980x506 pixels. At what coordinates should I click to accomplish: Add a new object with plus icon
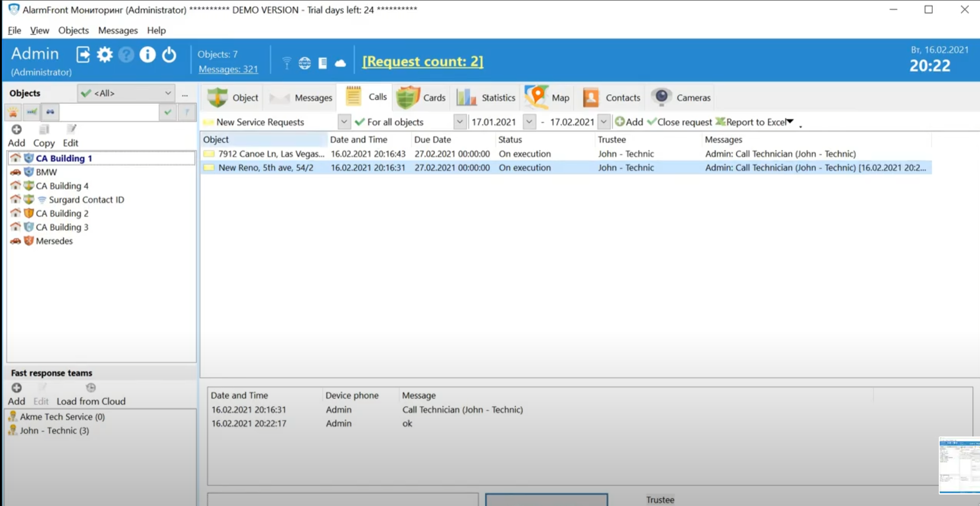pyautogui.click(x=16, y=135)
